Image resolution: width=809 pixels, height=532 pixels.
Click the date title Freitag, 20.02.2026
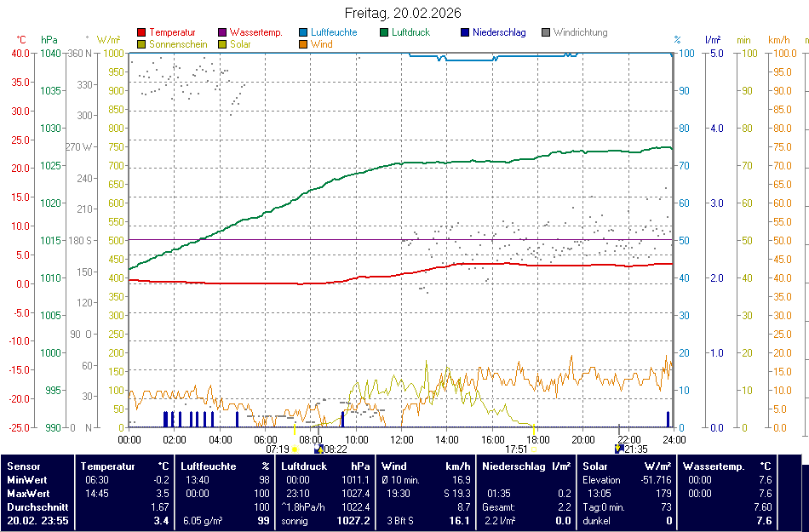(x=404, y=13)
